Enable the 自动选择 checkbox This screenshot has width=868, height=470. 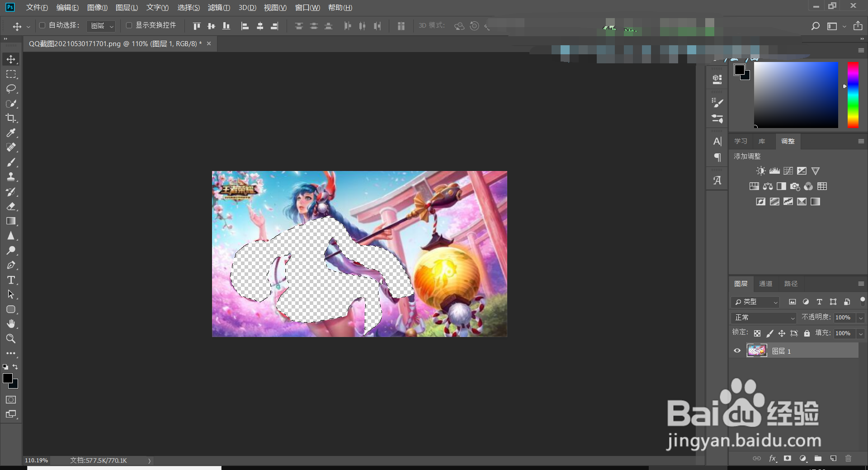pos(42,25)
